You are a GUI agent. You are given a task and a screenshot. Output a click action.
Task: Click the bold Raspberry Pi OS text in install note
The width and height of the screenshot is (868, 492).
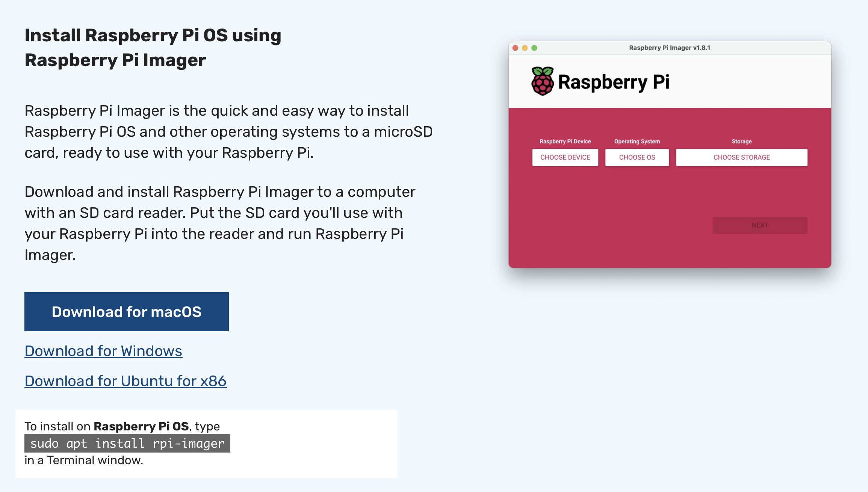(x=141, y=426)
